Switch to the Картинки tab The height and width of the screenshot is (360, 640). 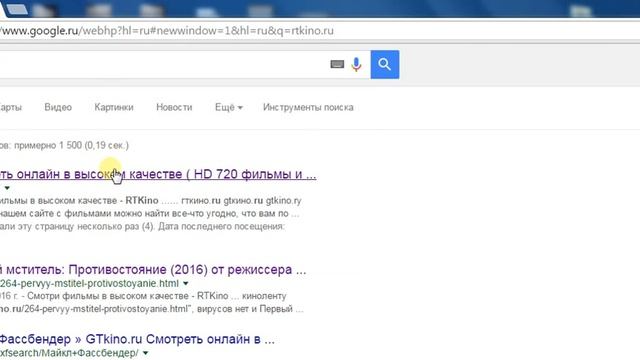[114, 107]
